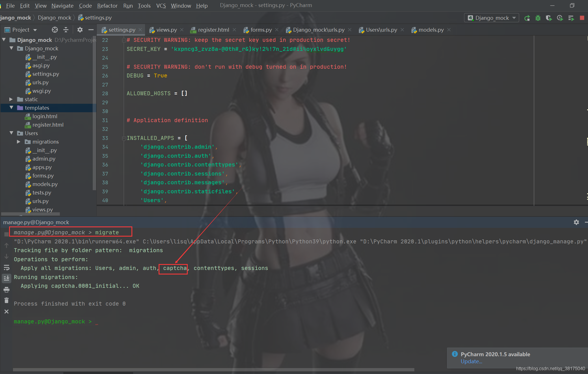Close the settings.py tab
The height and width of the screenshot is (374, 588).
click(x=140, y=30)
